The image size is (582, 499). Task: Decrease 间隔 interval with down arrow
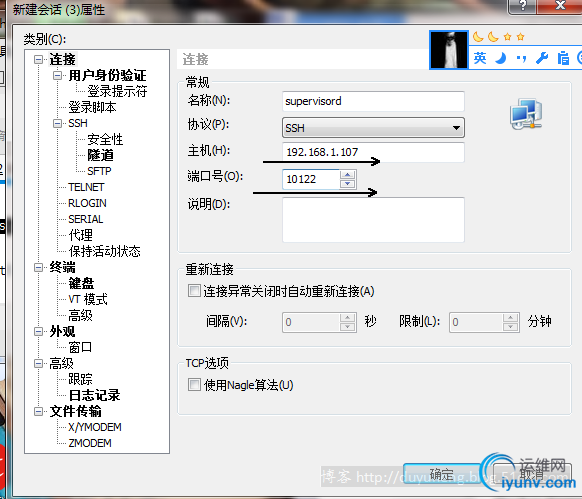click(x=348, y=327)
